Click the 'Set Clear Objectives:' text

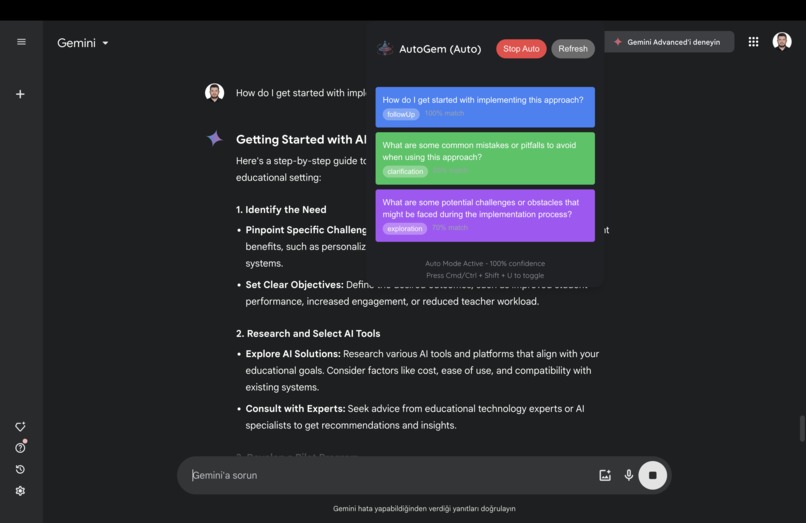tap(294, 284)
